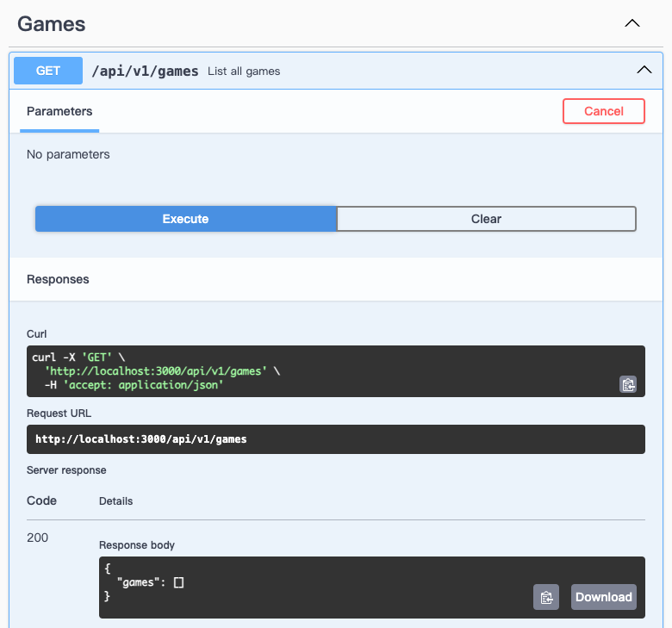Collapse the Games section
The image size is (672, 628).
coord(632,23)
